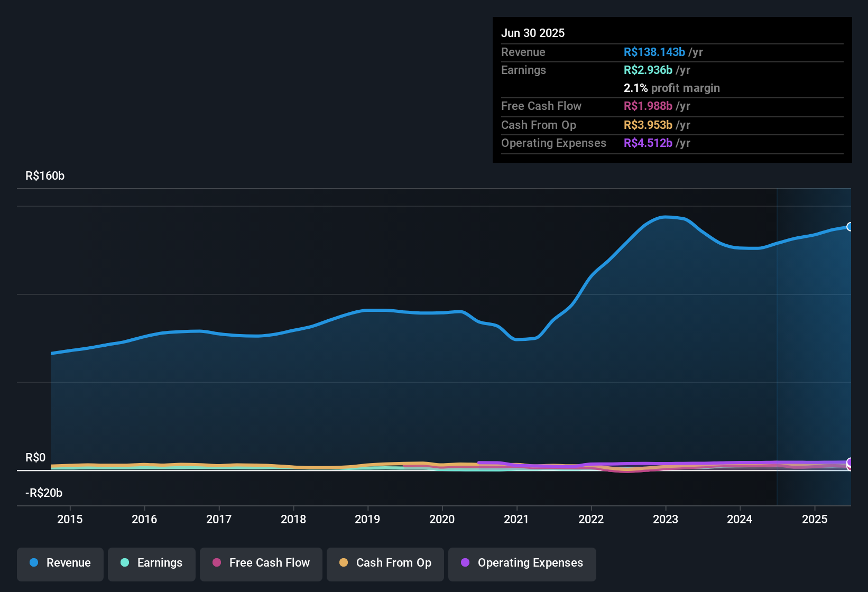This screenshot has height=592, width=868.
Task: Click the Jun 30 2025 tooltip date
Action: click(x=533, y=33)
